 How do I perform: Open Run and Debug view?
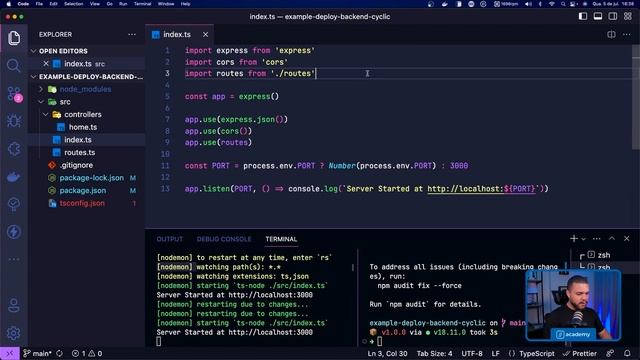pyautogui.click(x=14, y=121)
